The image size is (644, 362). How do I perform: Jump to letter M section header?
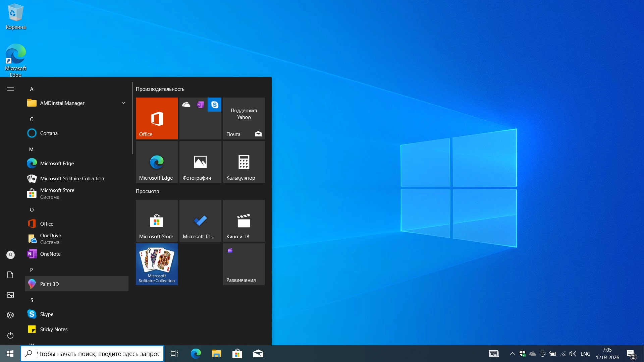(x=31, y=149)
